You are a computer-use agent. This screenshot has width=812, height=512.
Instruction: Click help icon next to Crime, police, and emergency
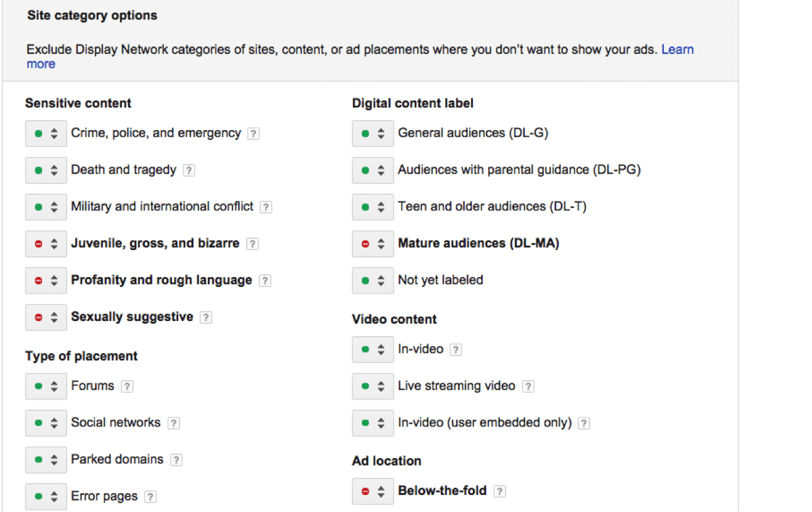click(x=253, y=134)
